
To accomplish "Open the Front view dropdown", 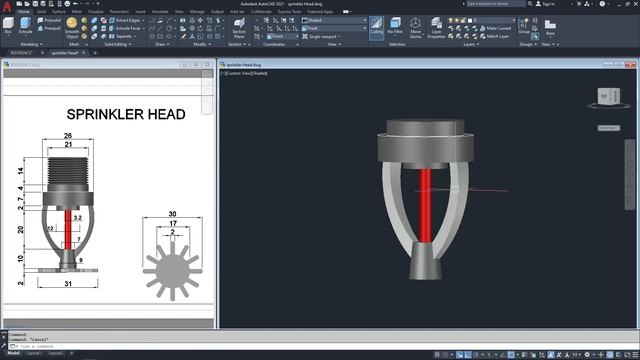I will (334, 28).
